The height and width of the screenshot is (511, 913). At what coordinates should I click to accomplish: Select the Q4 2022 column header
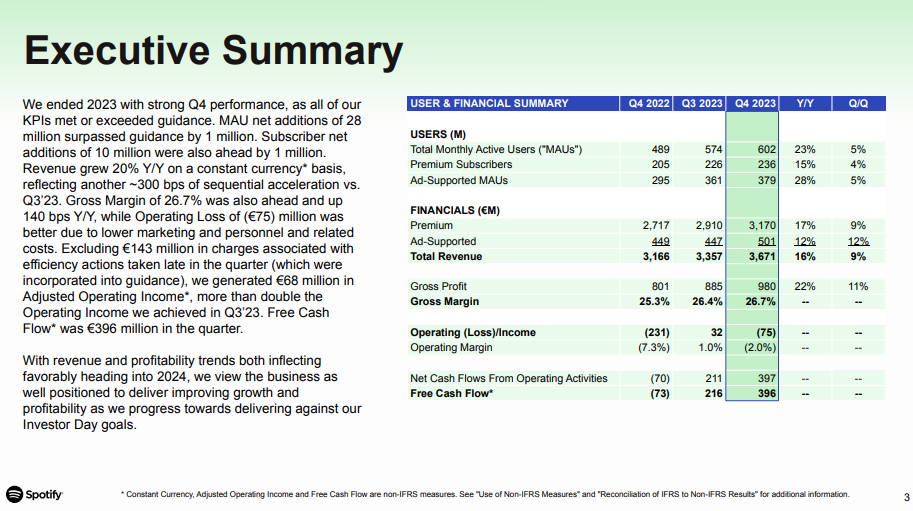(x=647, y=103)
